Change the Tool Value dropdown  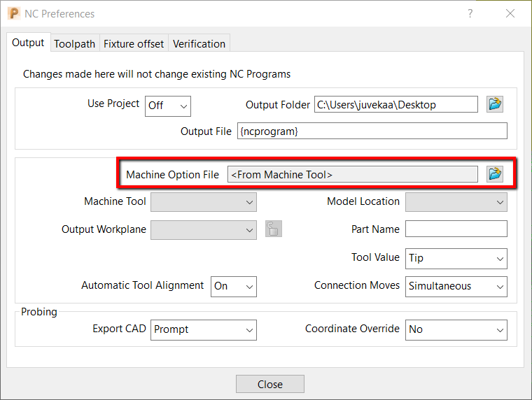click(x=456, y=258)
